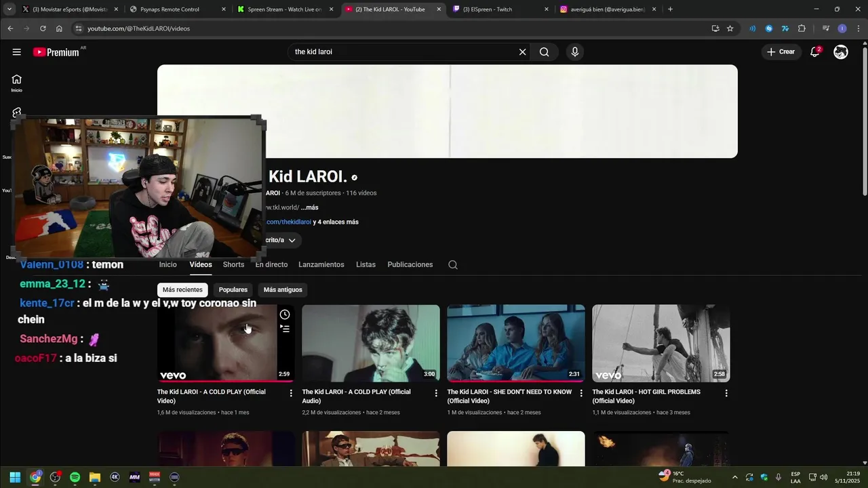The width and height of the screenshot is (868, 488).
Task: Open options for SHE DON'T NEED TO KNOW
Action: [x=581, y=393]
